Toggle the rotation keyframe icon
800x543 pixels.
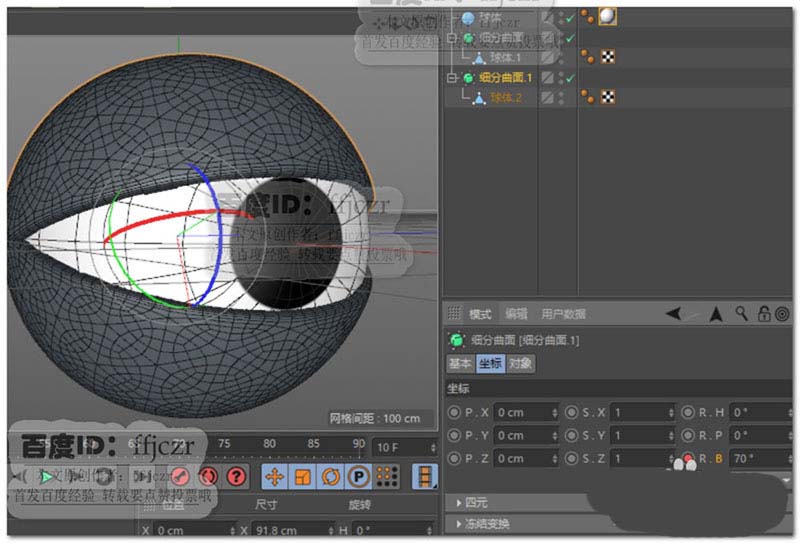[331, 476]
